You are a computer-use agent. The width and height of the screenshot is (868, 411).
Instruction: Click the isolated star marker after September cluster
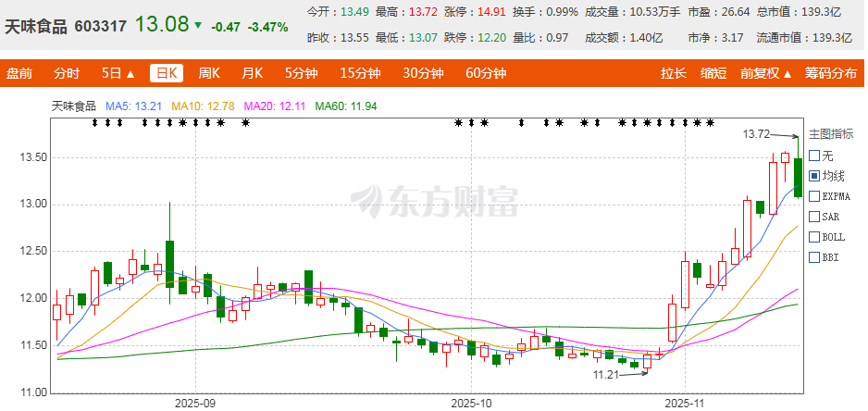(245, 122)
